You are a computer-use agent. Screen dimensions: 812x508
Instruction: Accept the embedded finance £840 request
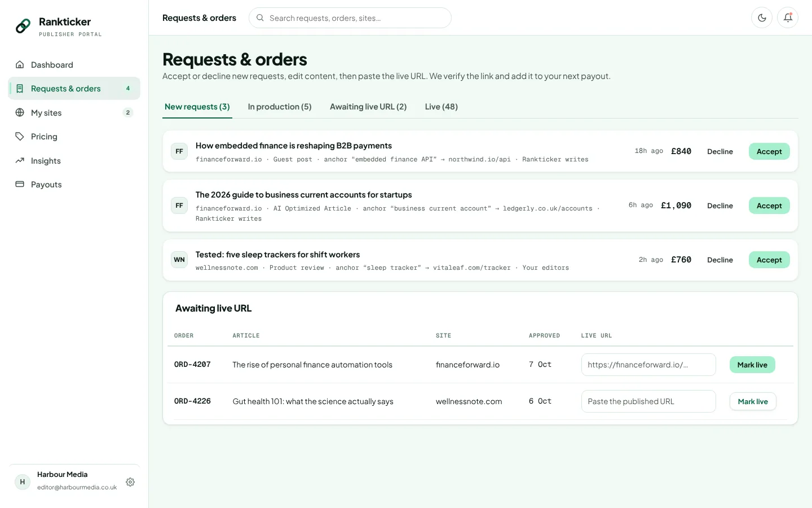tap(769, 151)
